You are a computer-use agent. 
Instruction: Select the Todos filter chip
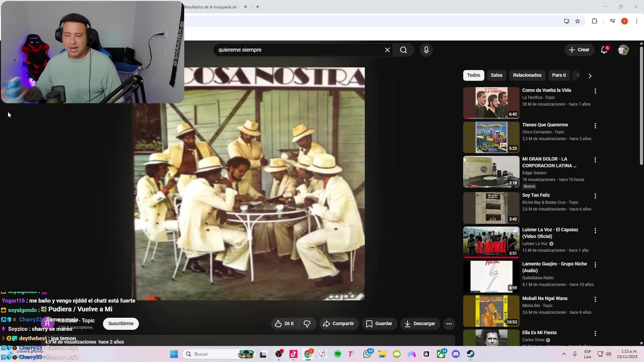point(473,75)
